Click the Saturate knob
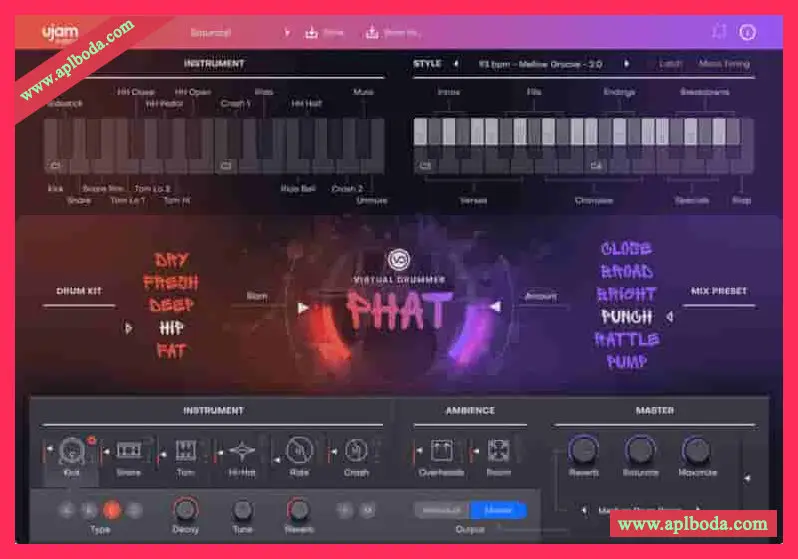The height and width of the screenshot is (559, 798). (640, 450)
